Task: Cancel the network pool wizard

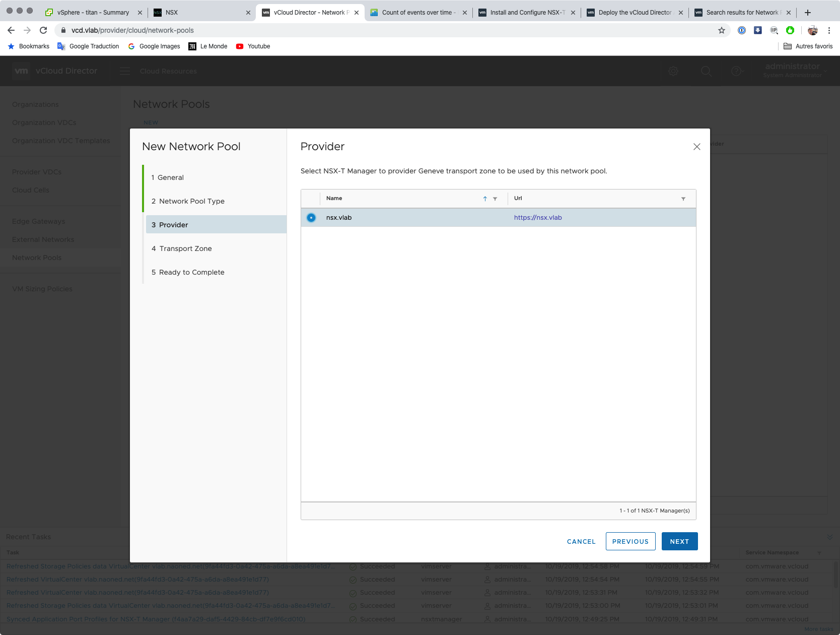Action: tap(581, 541)
